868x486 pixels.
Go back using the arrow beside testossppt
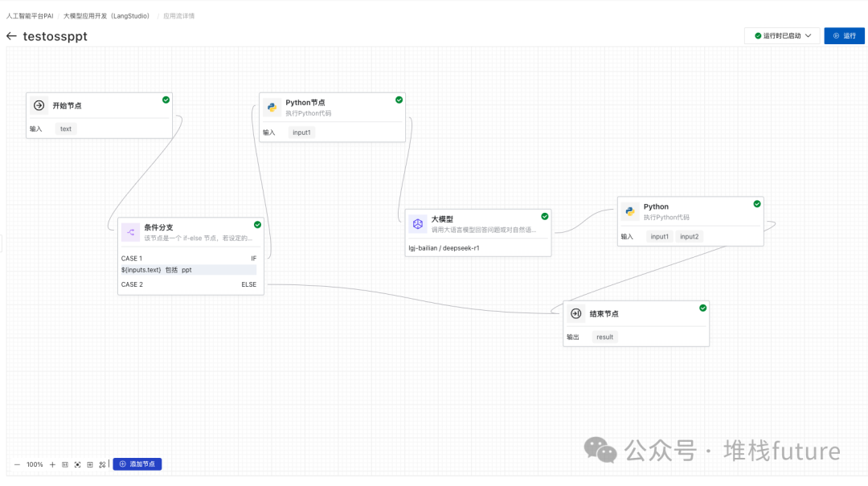[11, 36]
